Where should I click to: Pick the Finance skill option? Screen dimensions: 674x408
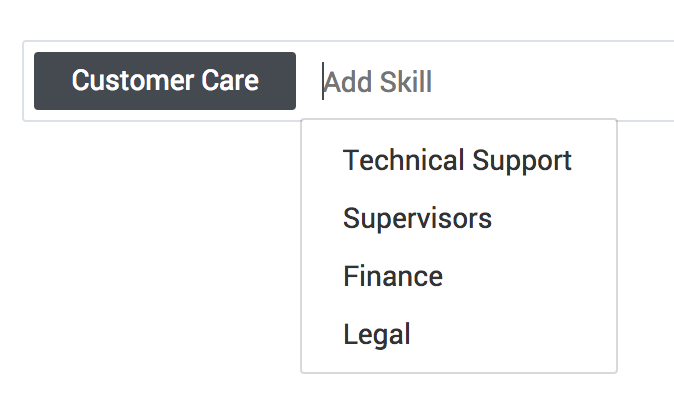pos(393,276)
